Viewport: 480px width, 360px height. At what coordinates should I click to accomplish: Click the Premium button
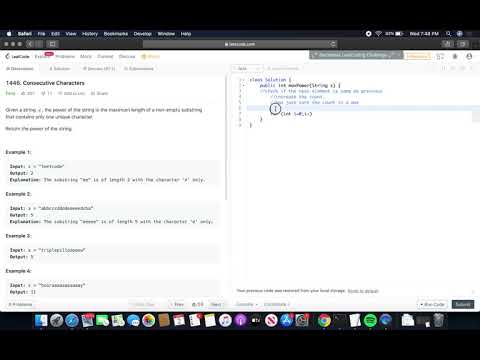tap(417, 56)
